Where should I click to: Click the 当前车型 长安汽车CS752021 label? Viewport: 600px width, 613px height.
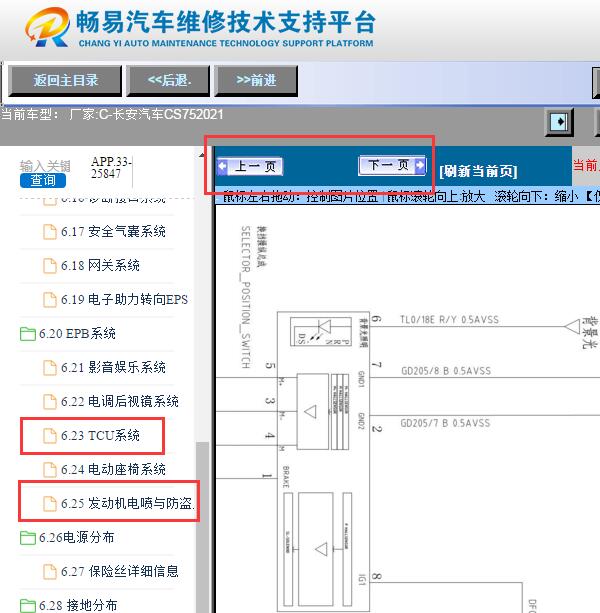[112, 115]
